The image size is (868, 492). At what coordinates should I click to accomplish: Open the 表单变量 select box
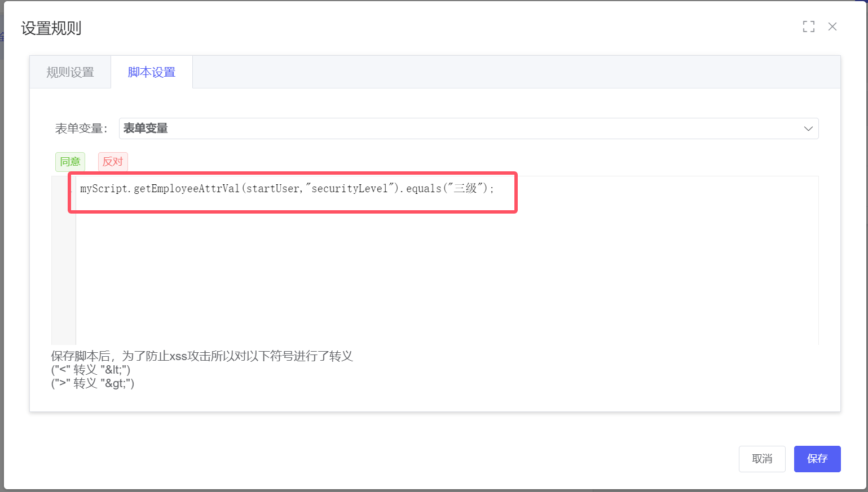pyautogui.click(x=451, y=128)
